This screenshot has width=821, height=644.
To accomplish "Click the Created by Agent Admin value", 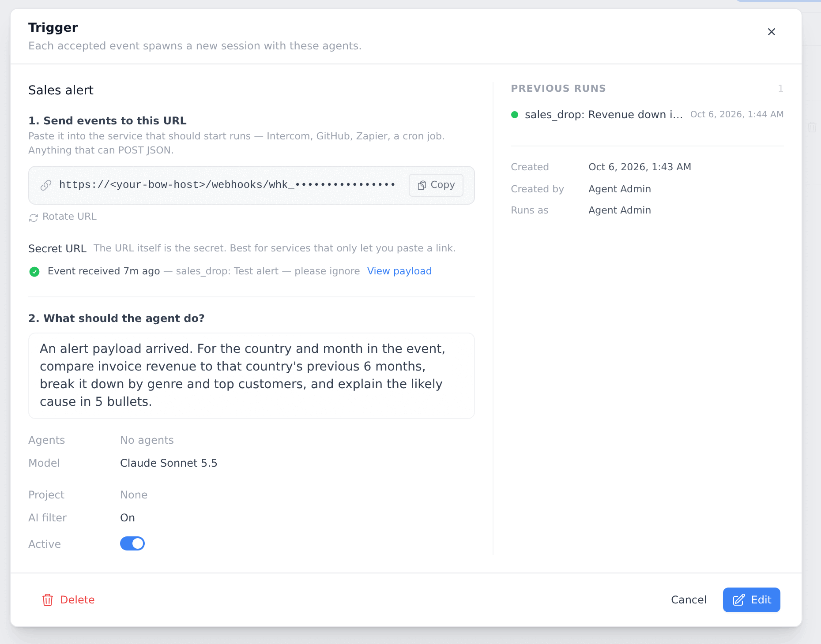I will (x=619, y=189).
